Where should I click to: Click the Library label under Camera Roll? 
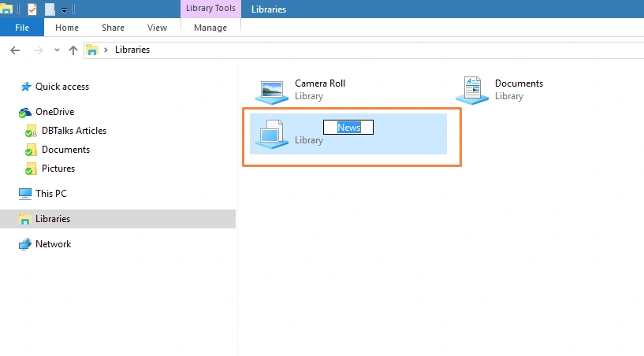(x=309, y=96)
